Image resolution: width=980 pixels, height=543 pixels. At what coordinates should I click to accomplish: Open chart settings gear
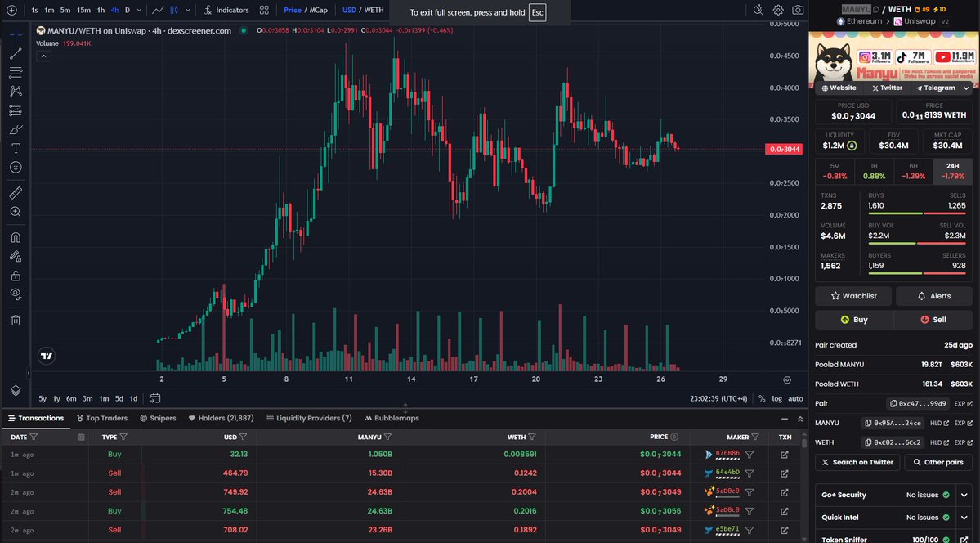[778, 10]
